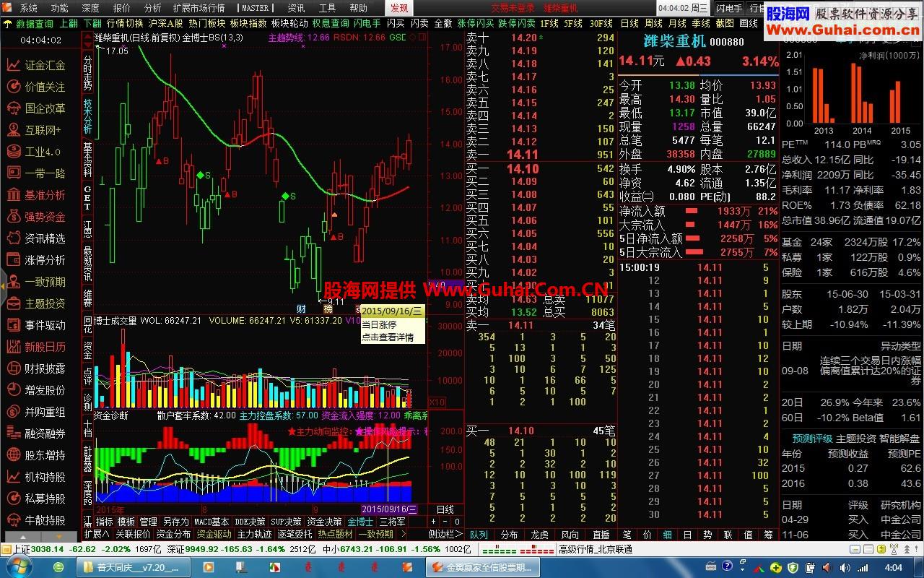Open the 帮助 menu
This screenshot has width=924, height=578.
coord(358,8)
